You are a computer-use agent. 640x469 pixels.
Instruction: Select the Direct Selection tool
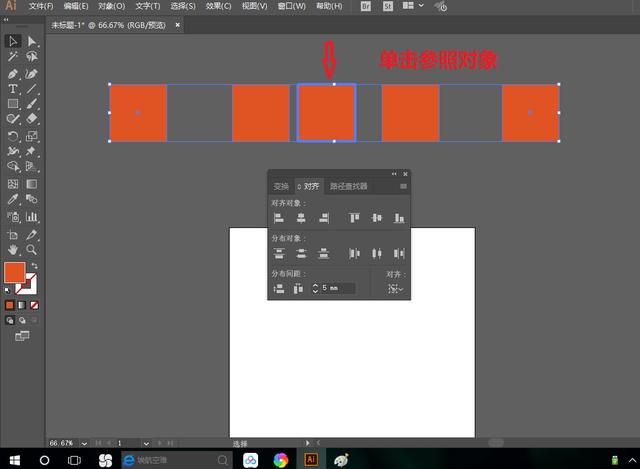31,41
